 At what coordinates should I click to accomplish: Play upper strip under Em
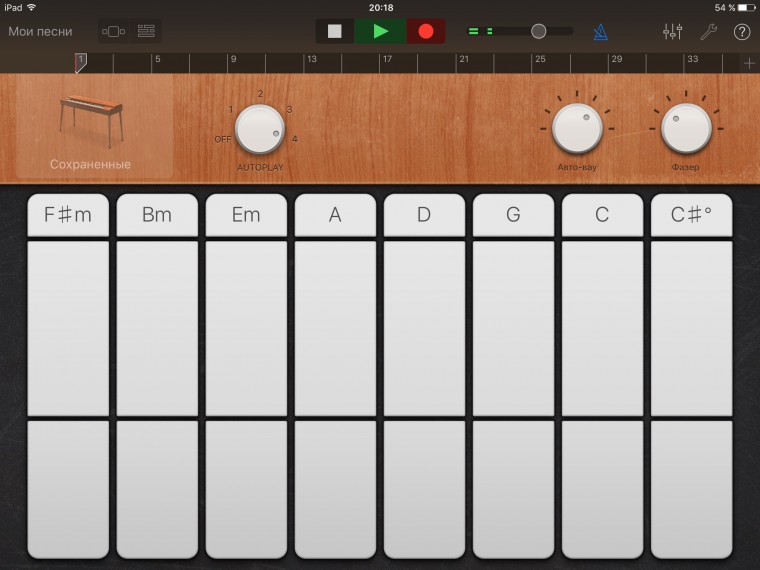[246, 328]
